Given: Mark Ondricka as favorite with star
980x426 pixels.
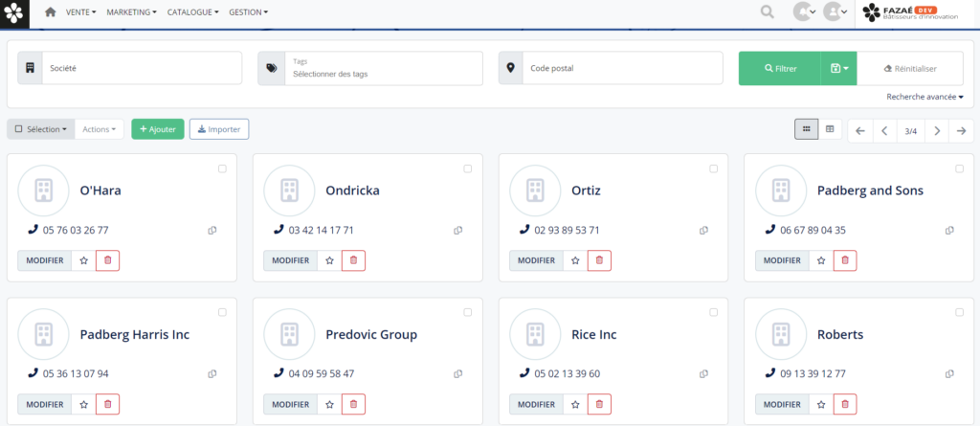Looking at the screenshot, I should tap(329, 260).
